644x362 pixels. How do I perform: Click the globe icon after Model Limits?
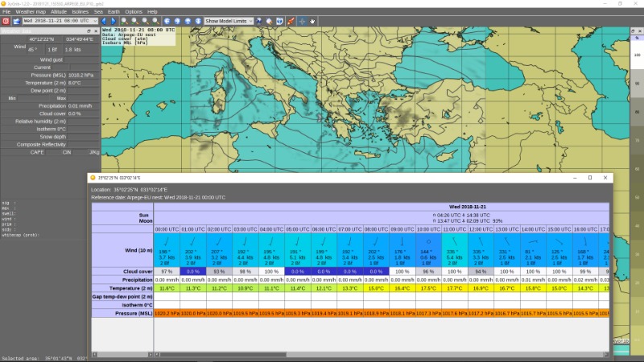click(258, 21)
